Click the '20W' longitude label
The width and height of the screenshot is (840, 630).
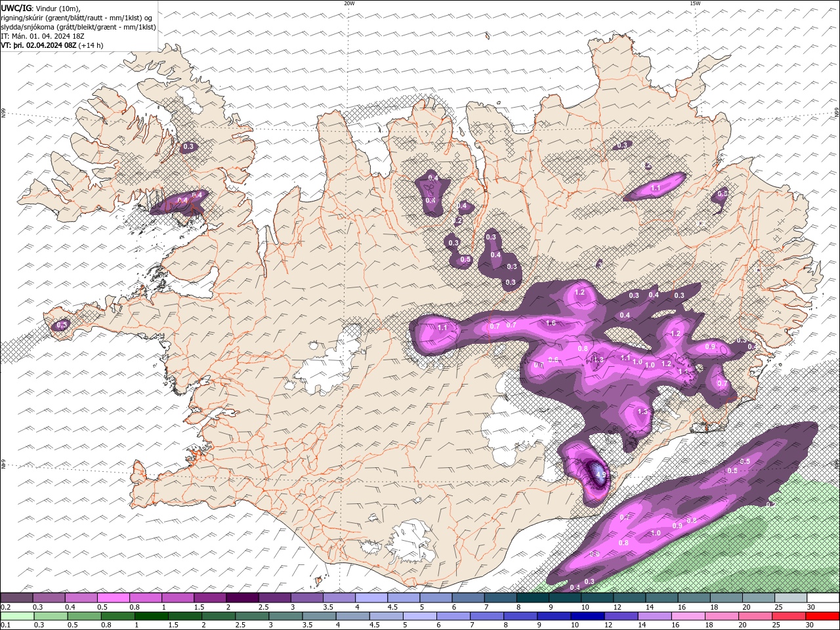pos(349,3)
